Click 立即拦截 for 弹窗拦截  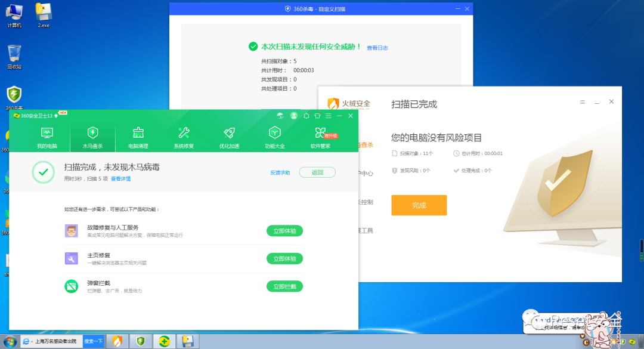(x=284, y=286)
